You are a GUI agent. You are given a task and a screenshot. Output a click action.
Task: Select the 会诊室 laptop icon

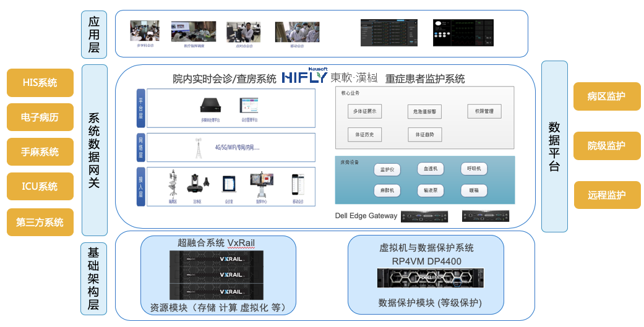[229, 184]
